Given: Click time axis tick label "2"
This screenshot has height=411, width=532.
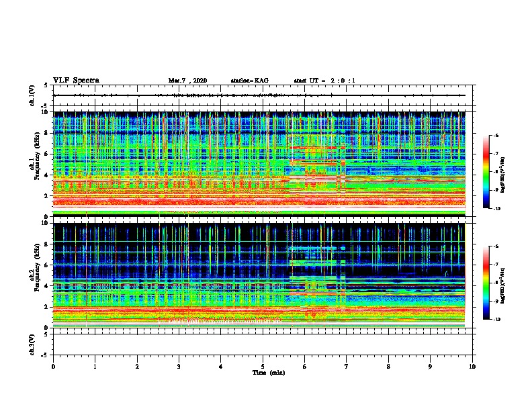Looking at the screenshot, I should [x=137, y=367].
